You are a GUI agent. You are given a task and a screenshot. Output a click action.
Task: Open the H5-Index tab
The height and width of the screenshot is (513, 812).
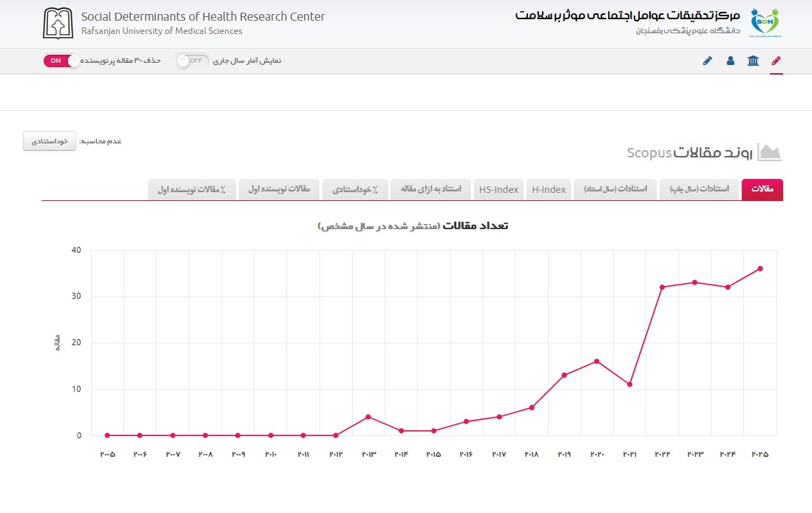[498, 189]
